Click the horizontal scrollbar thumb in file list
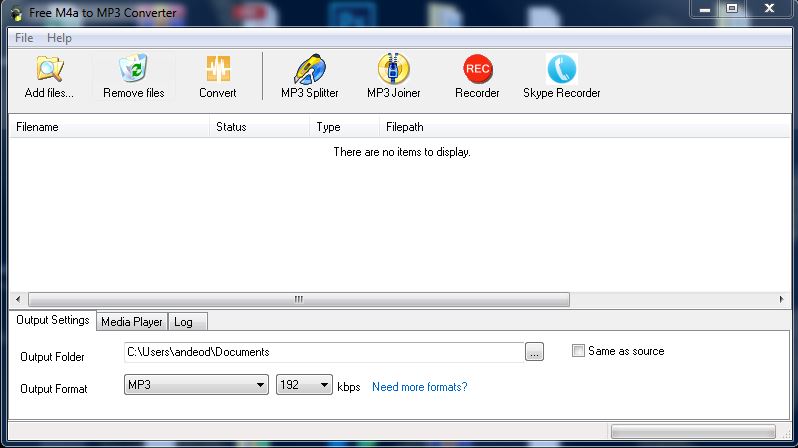Screen dimensions: 798x448 tap(299, 299)
